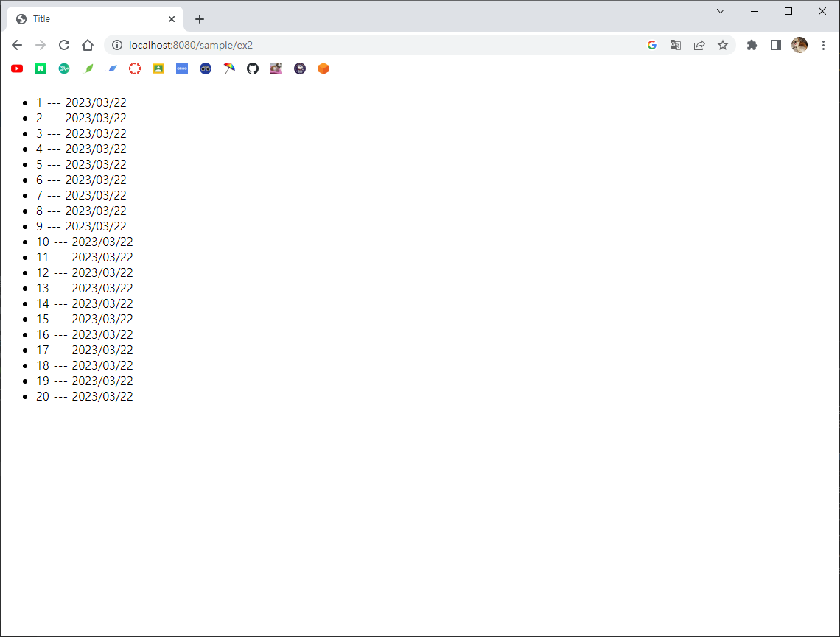840x637 pixels.
Task: Open the Naver bookmark
Action: click(41, 68)
